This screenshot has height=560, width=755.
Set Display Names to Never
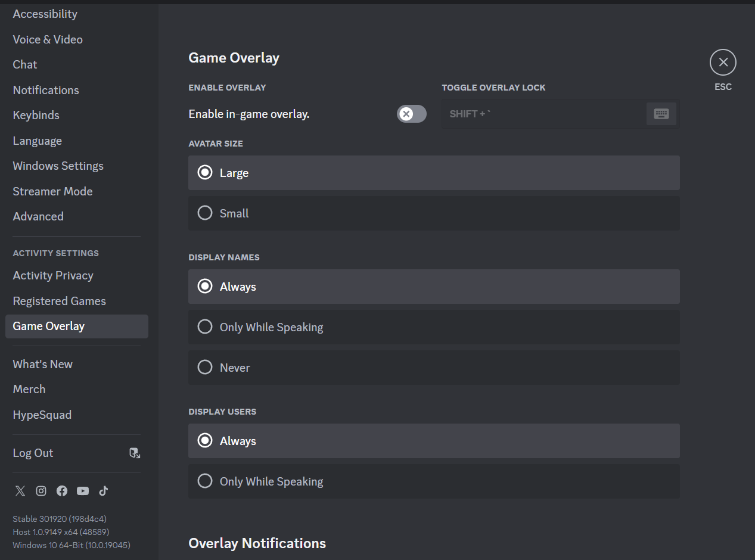click(434, 368)
